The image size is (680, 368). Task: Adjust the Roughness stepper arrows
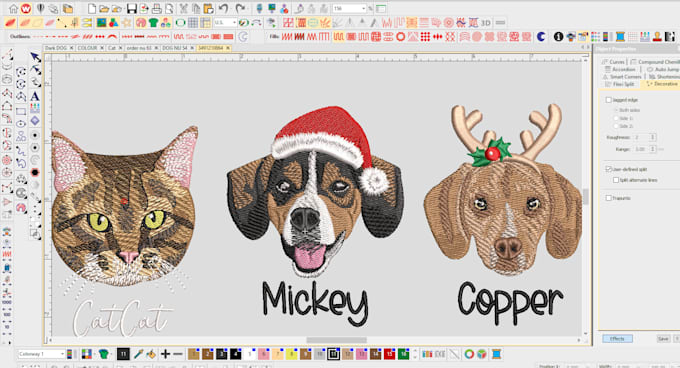point(653,137)
